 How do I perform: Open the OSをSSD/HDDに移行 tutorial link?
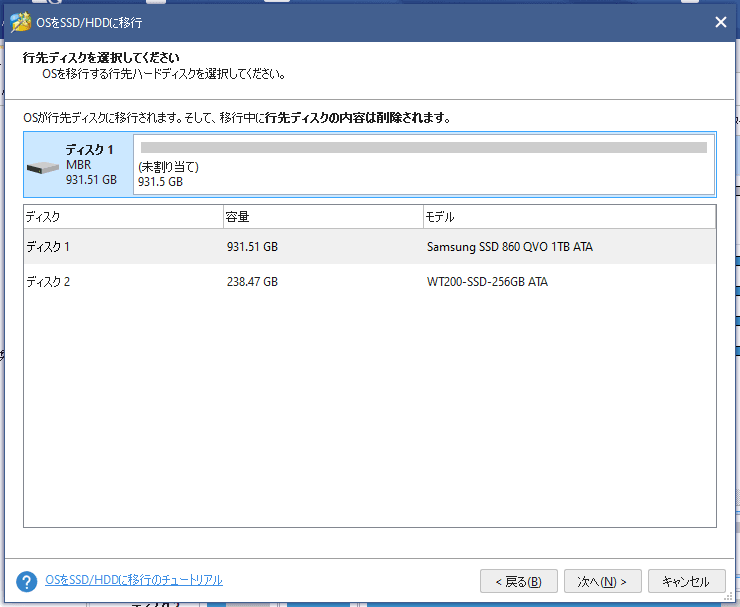tap(134, 580)
